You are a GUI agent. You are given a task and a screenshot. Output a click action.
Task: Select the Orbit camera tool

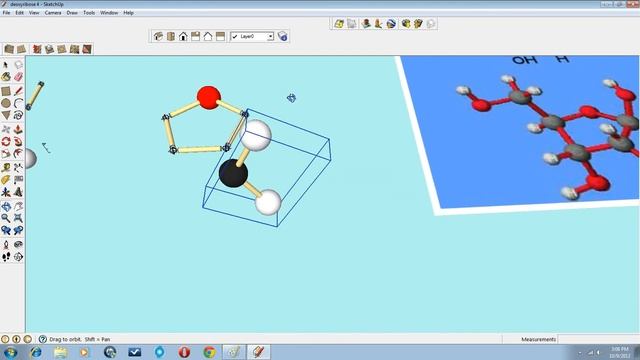click(x=6, y=206)
